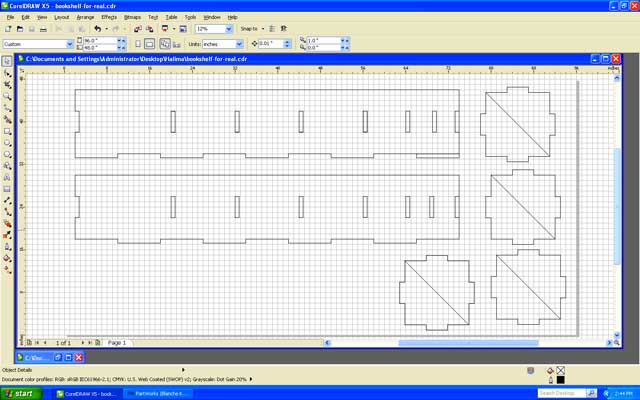This screenshot has width=640, height=400.
Task: Switch to Partworks taskbar button
Action: [x=158, y=394]
